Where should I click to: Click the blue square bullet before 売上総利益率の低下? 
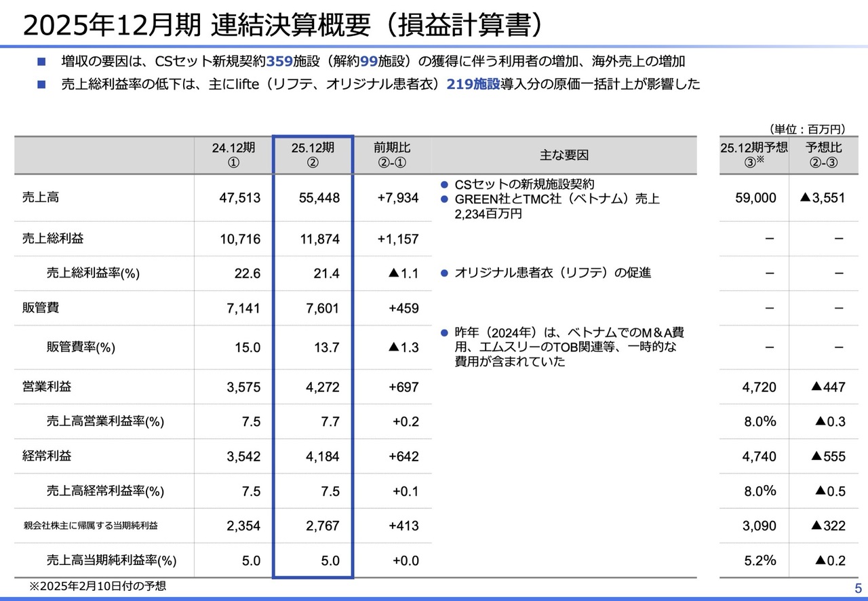[x=41, y=85]
